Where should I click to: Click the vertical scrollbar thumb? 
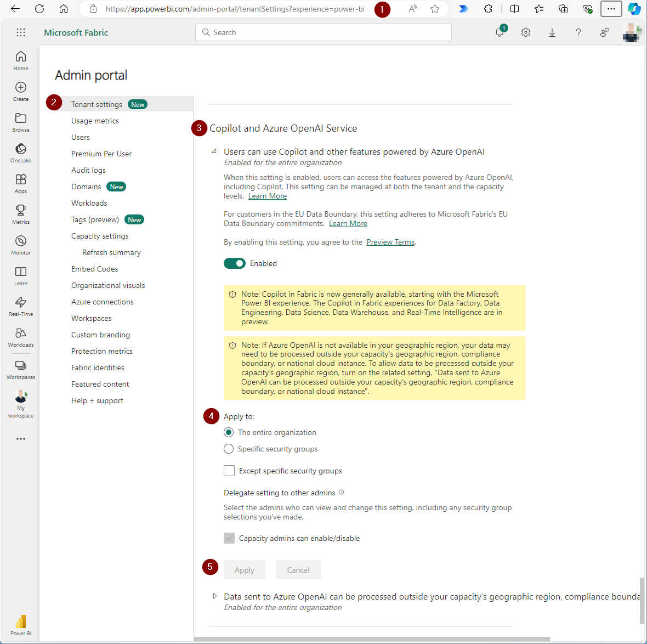click(642, 600)
